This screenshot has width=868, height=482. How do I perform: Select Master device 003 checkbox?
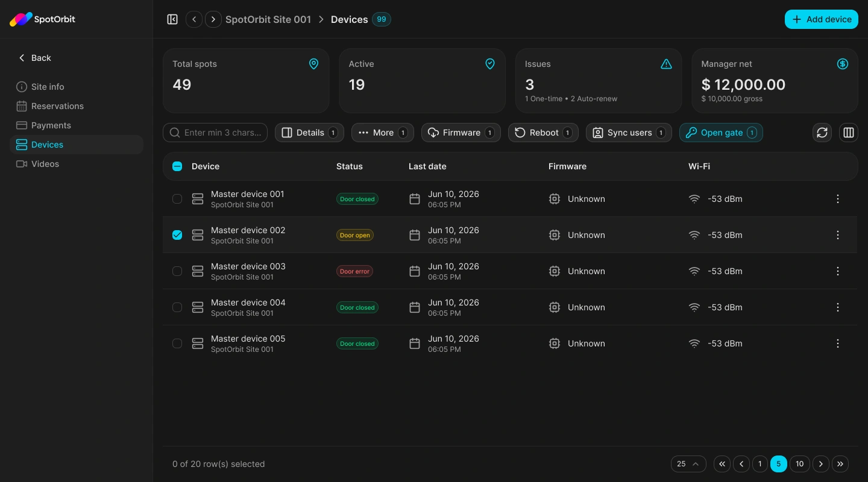click(177, 271)
